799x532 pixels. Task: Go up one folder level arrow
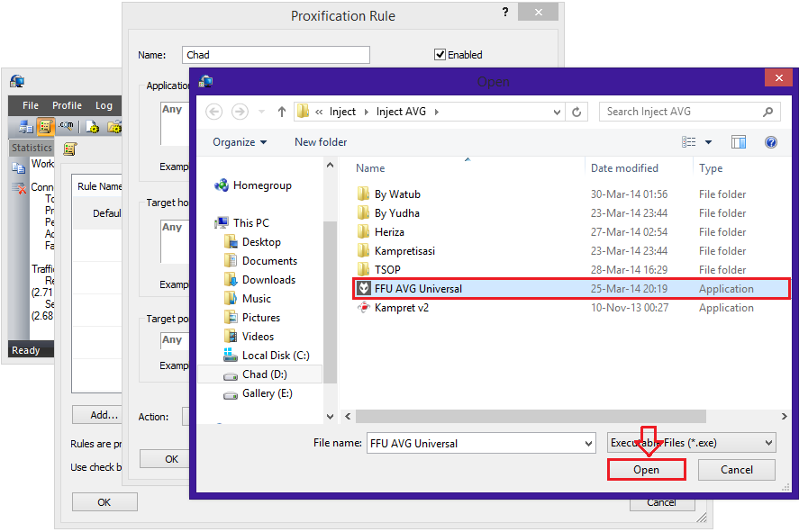(282, 112)
